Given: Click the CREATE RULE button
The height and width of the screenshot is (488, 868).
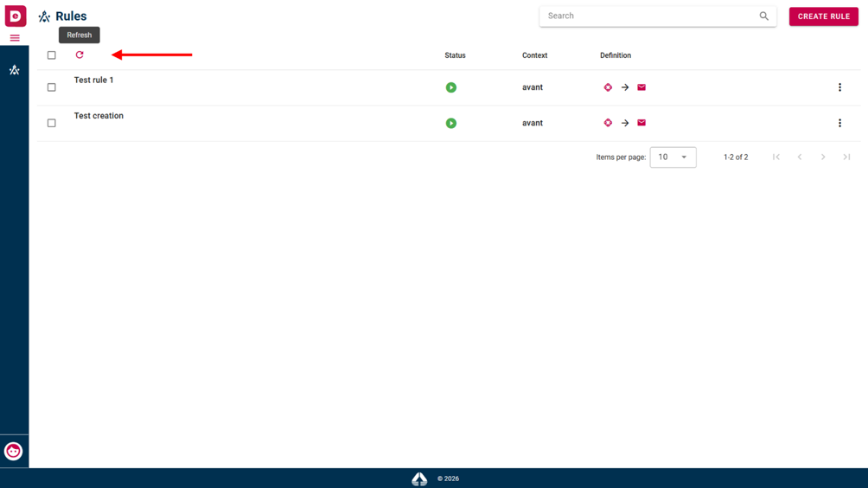Looking at the screenshot, I should pyautogui.click(x=824, y=16).
